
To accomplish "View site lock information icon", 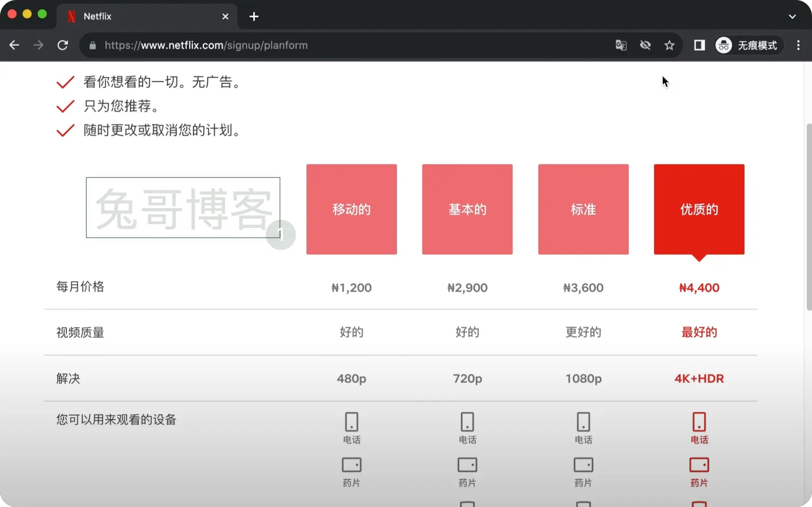I will (x=93, y=45).
